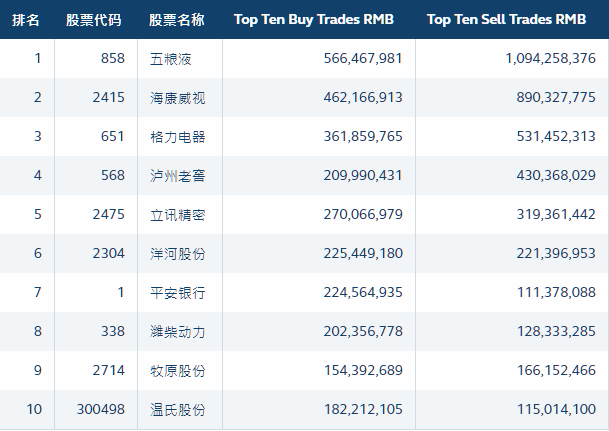Click sell value 1,094,258,376
The image size is (609, 431).
[x=550, y=59]
